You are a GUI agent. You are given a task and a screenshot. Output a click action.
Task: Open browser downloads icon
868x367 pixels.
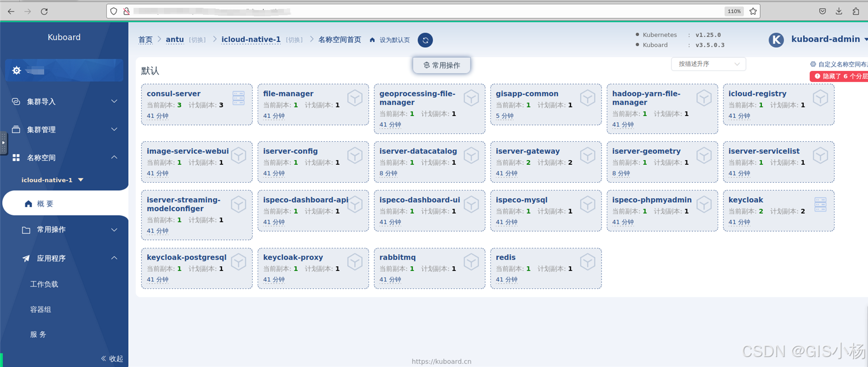click(839, 11)
